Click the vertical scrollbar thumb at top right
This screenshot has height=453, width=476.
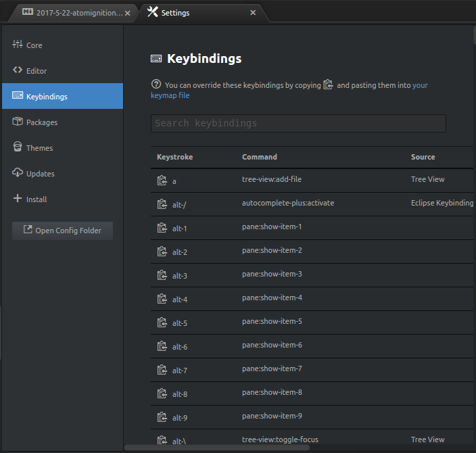coord(475,35)
